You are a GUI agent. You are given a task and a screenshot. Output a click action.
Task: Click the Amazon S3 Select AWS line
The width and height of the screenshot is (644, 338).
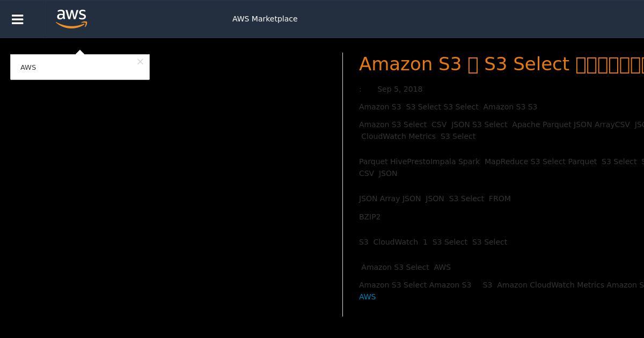point(406,267)
